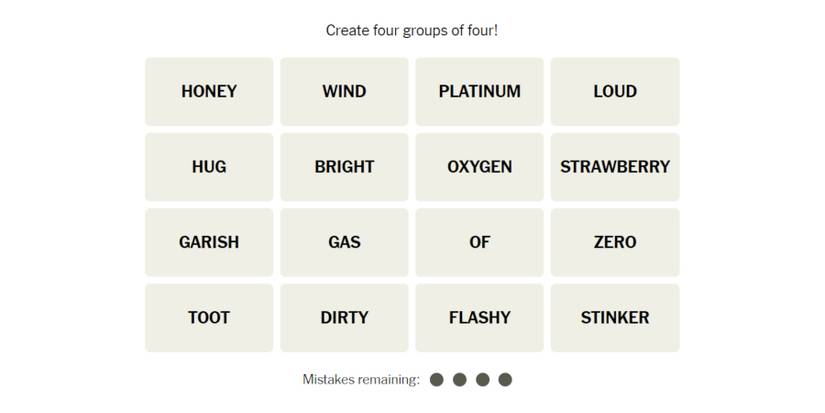Image resolution: width=825 pixels, height=413 pixels.
Task: Select the PLATINUM tile
Action: [479, 91]
